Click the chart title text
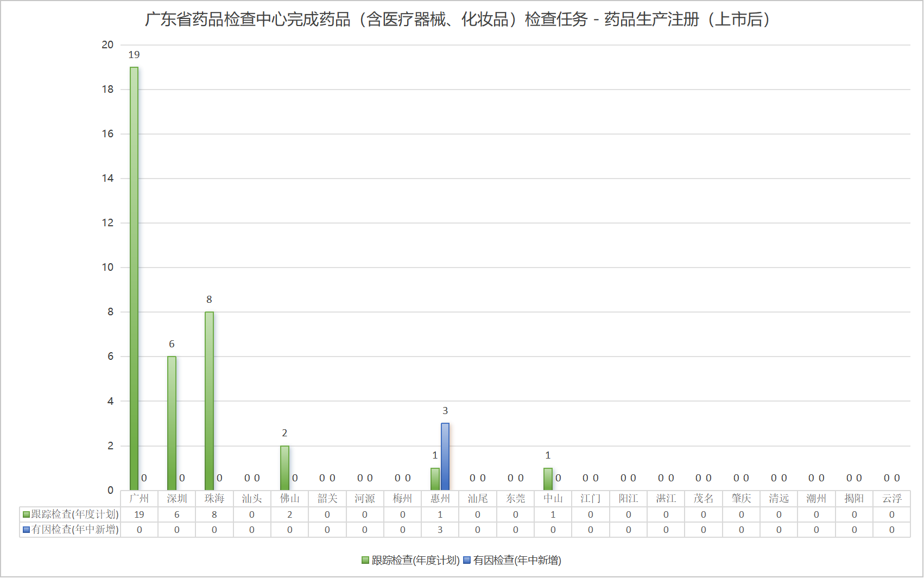The height and width of the screenshot is (585, 924). (457, 20)
